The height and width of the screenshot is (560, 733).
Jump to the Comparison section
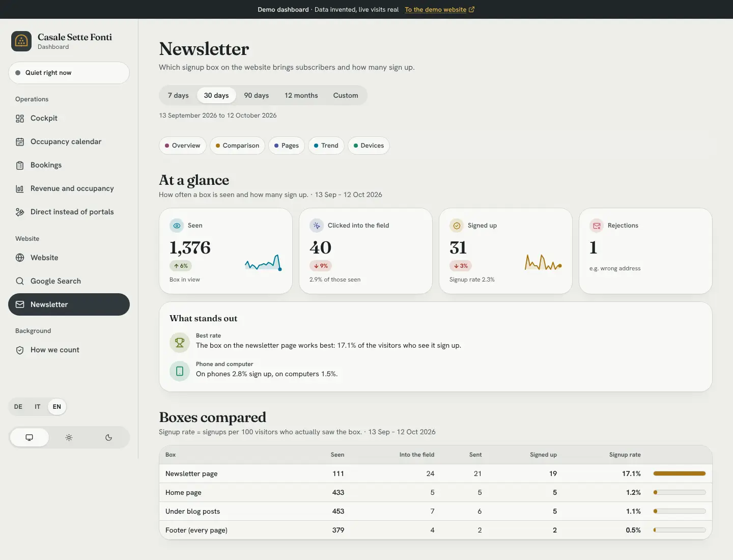coord(237,146)
